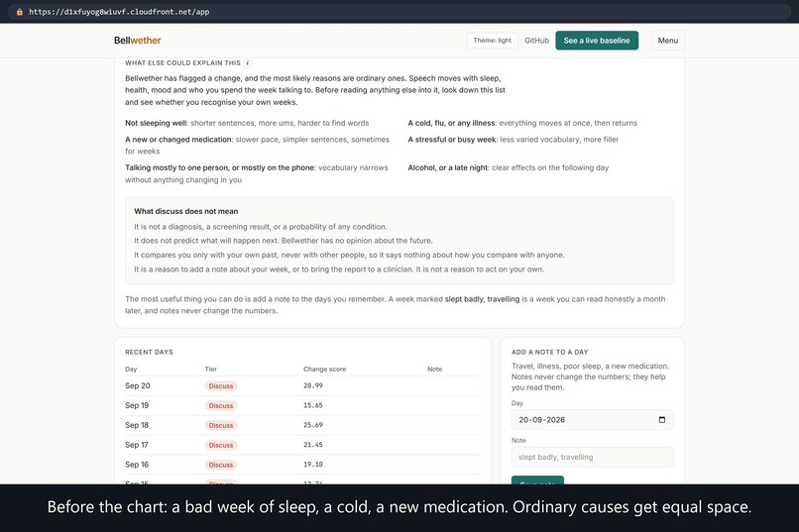Click 'Alcohol, or a late night' explanation
799x532 pixels.
(x=508, y=168)
